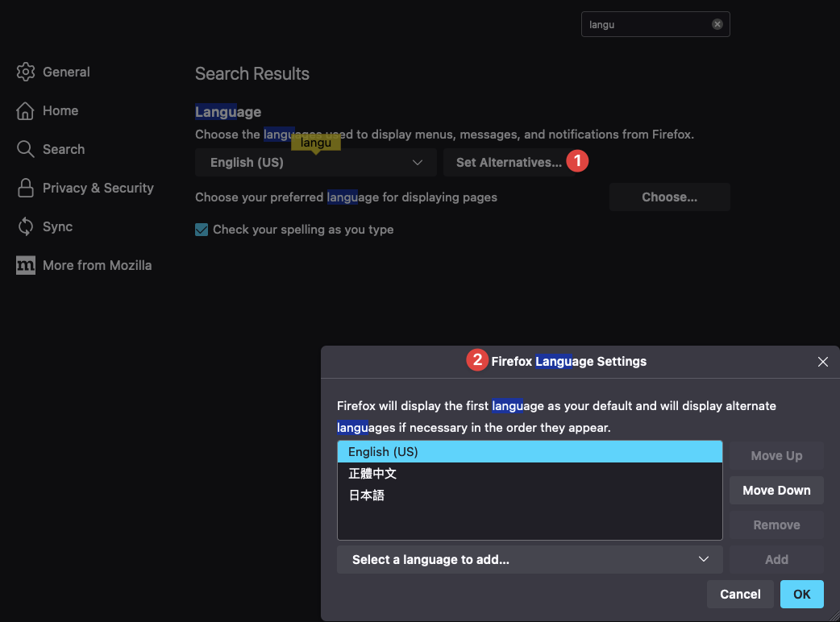840x622 pixels.
Task: Close the Firefox Language Settings dialog
Action: pyautogui.click(x=822, y=362)
